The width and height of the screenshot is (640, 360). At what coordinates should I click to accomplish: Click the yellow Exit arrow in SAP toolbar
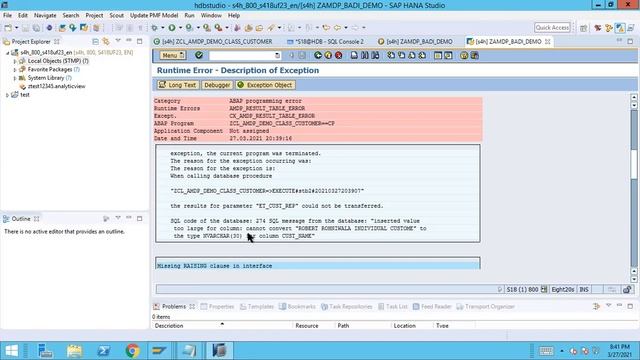tap(328, 55)
